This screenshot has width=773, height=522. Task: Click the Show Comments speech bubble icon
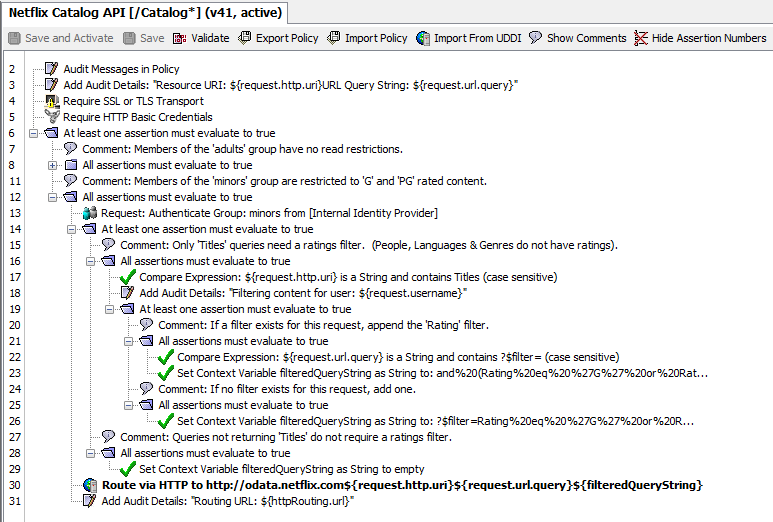pyautogui.click(x=535, y=38)
